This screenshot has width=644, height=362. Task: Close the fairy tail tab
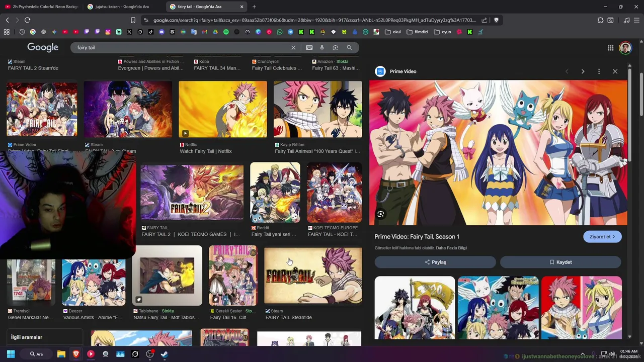(x=242, y=7)
